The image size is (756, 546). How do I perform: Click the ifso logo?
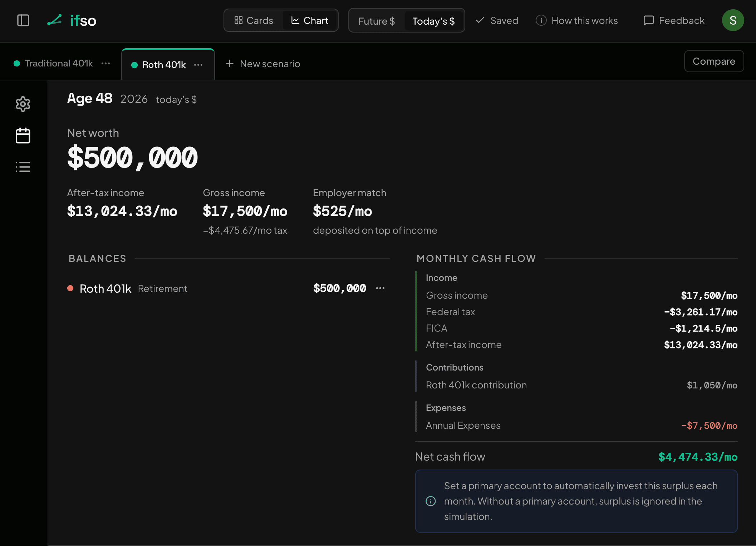[x=72, y=20]
